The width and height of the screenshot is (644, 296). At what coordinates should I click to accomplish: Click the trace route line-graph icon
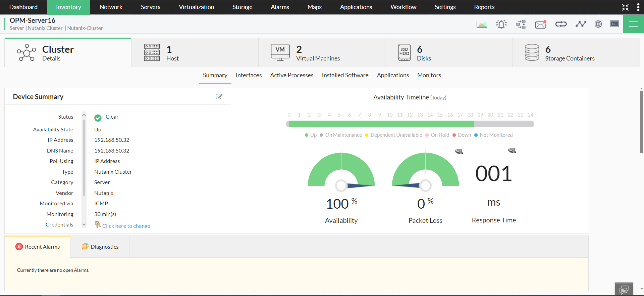581,24
